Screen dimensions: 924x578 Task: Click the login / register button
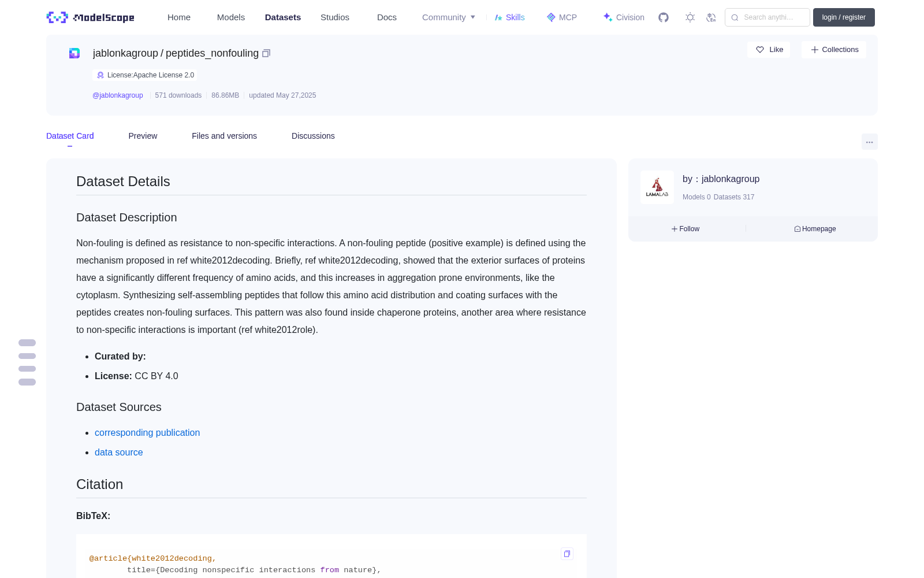(844, 17)
